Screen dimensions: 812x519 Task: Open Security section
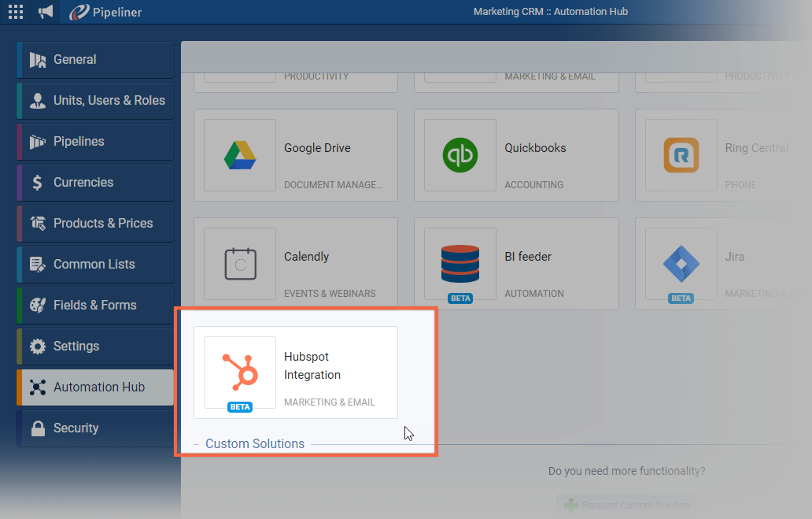(x=95, y=428)
